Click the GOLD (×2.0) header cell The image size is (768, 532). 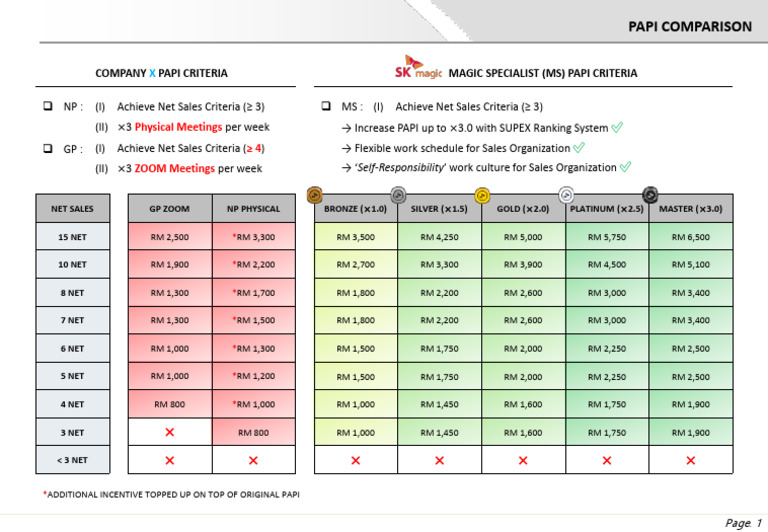[x=523, y=209]
